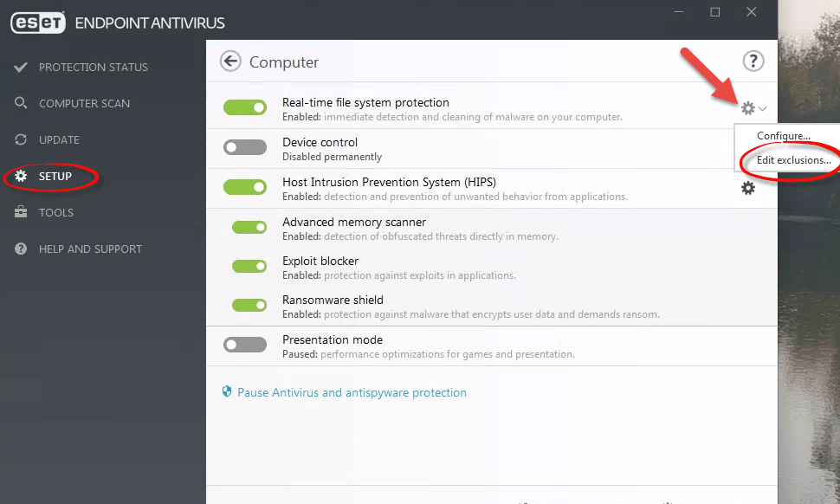The image size is (840, 504).
Task: Open the PROTECTION STATUS section
Action: click(94, 67)
